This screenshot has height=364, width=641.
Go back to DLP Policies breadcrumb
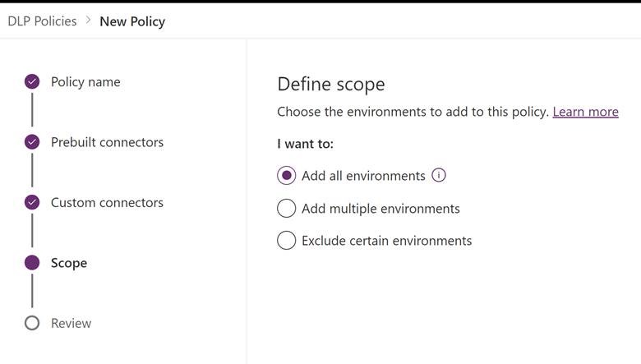click(42, 21)
